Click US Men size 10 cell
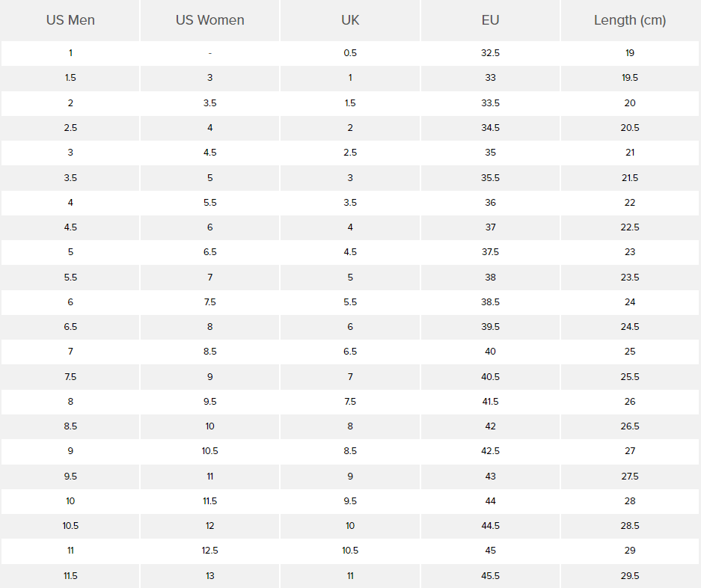Screen dimensions: 701x588 coord(70,501)
